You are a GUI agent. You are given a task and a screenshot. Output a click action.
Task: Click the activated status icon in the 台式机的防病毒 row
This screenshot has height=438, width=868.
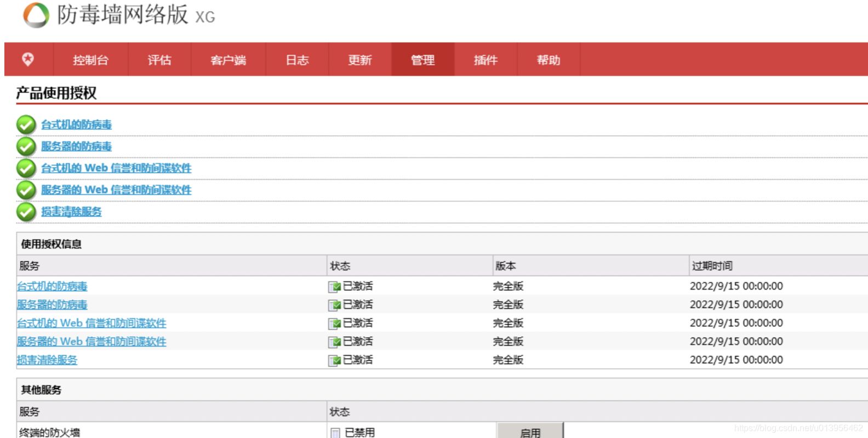334,286
